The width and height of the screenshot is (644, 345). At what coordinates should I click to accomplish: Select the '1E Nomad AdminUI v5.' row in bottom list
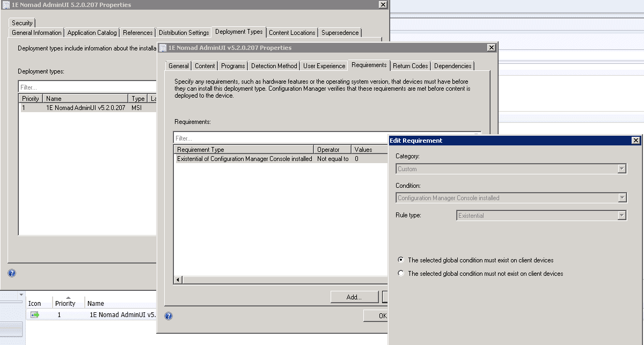coord(91,315)
